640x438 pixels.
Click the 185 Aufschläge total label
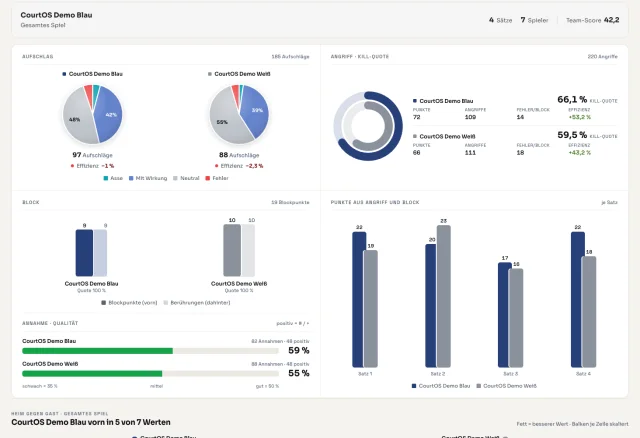[290, 57]
